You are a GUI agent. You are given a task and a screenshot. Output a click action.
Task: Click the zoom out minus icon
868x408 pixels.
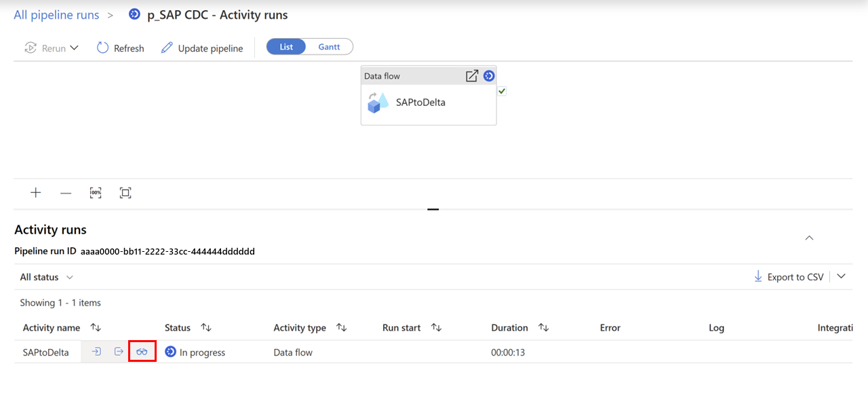point(66,193)
